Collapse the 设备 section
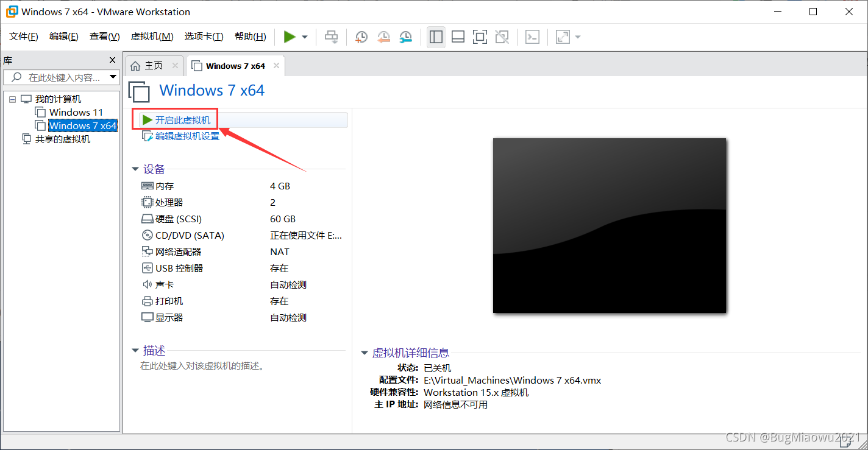The image size is (868, 450). 135,169
